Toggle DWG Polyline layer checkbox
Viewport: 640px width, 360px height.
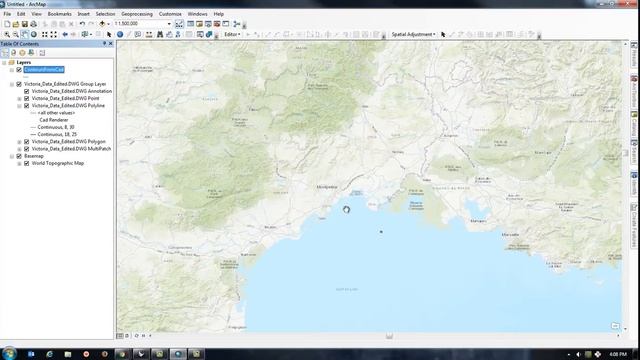click(x=27, y=106)
